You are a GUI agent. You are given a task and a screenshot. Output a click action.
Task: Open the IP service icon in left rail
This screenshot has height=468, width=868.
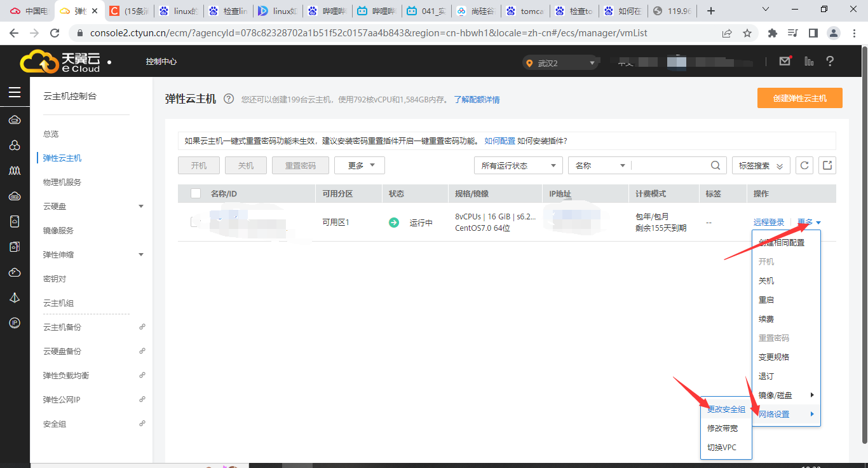(15, 323)
